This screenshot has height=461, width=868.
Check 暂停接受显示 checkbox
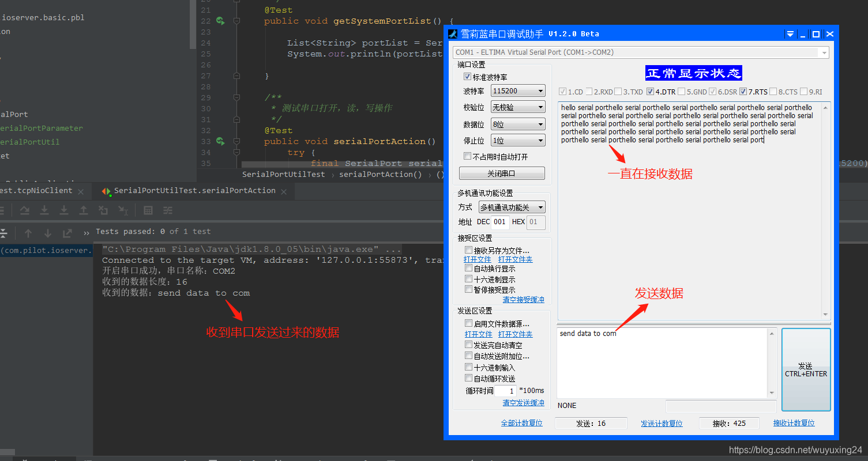[x=468, y=290]
